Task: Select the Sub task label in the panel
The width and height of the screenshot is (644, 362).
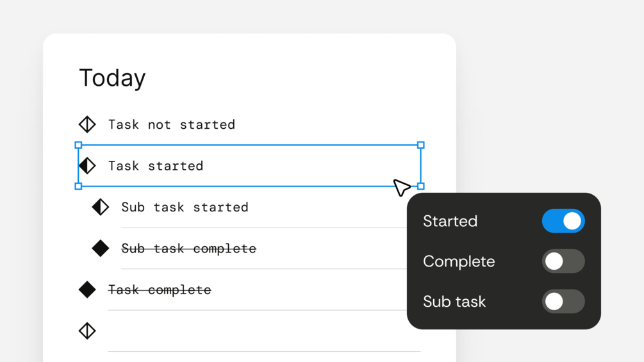Action: point(454,302)
